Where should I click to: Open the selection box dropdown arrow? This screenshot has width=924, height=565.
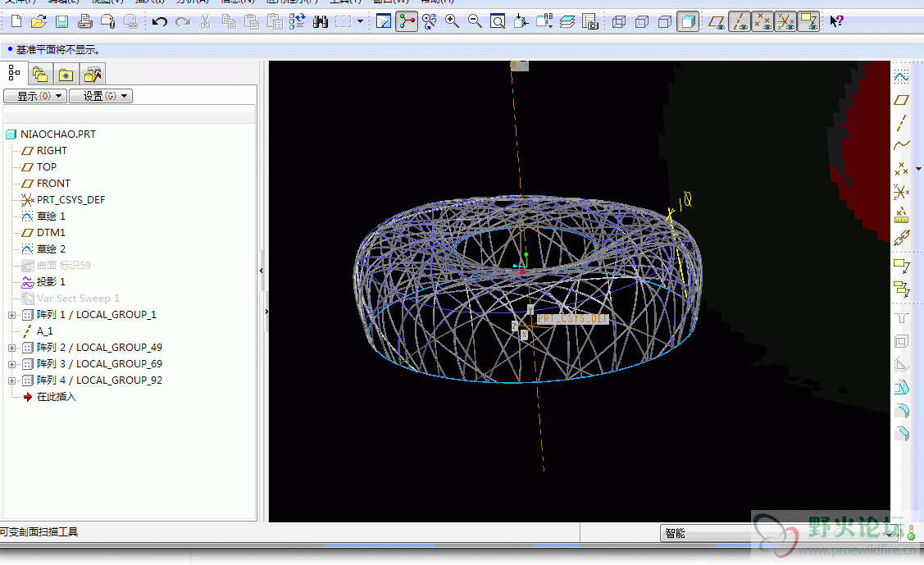click(x=360, y=22)
